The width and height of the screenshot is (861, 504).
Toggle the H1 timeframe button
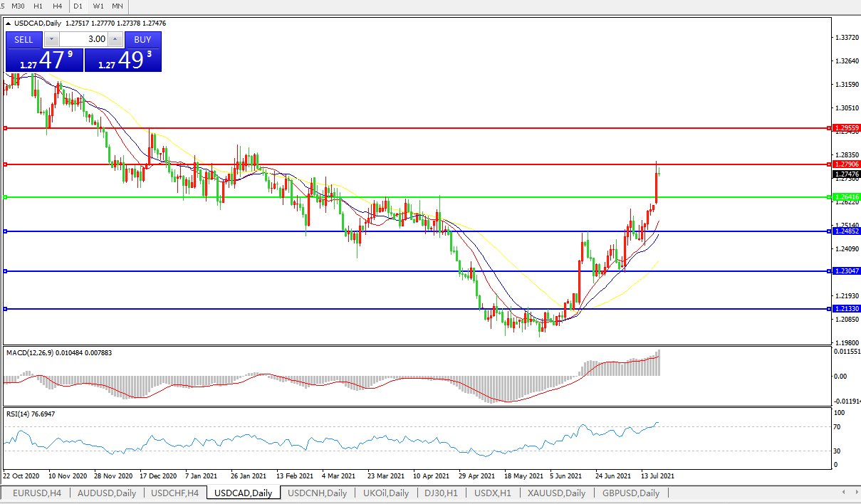[x=38, y=6]
